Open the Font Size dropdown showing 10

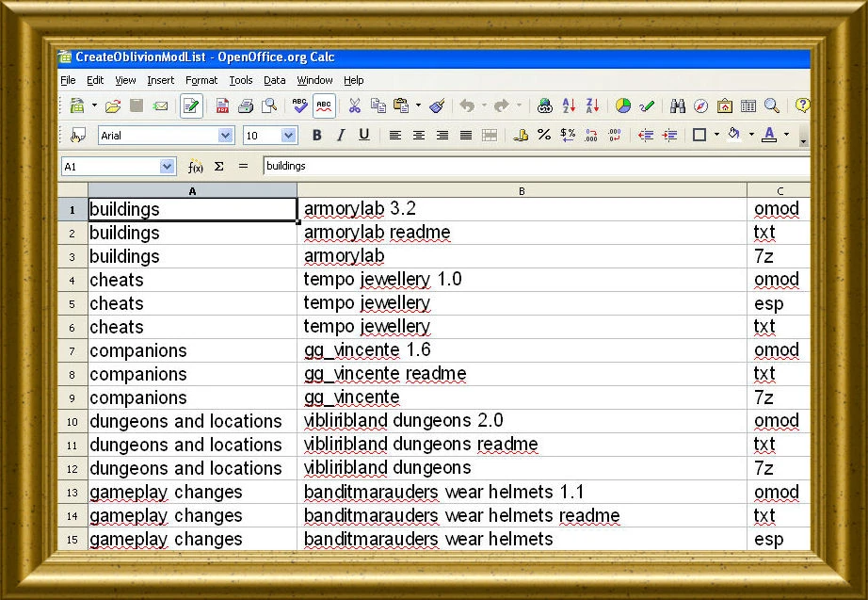(x=288, y=136)
